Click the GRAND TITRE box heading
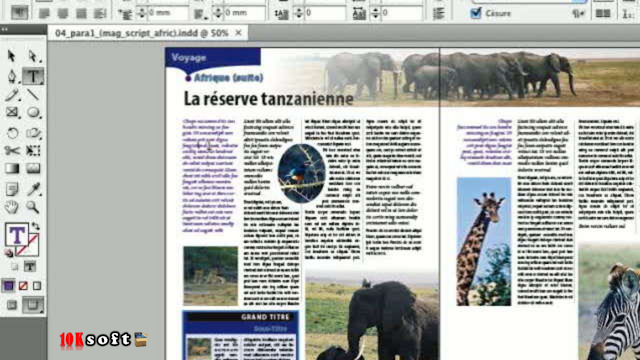 point(265,317)
